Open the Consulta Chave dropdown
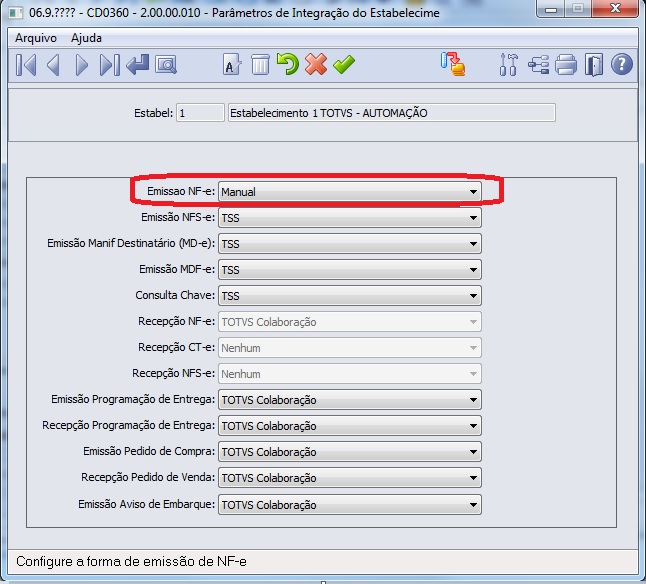Image resolution: width=646 pixels, height=584 pixels. pos(349,296)
